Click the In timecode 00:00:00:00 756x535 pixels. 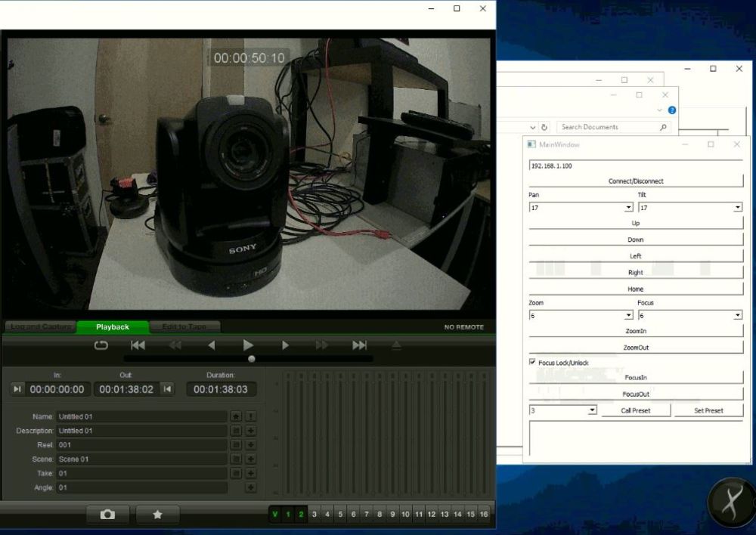pyautogui.click(x=57, y=389)
